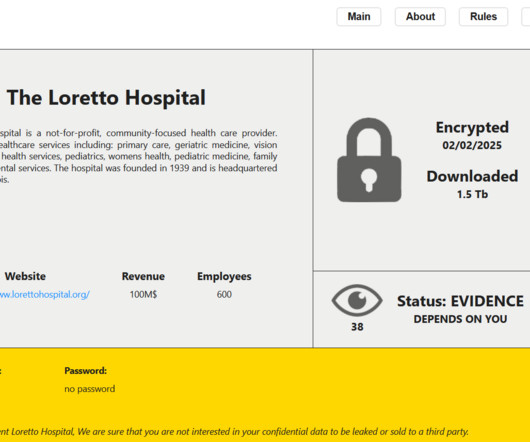Open the Rules page button
This screenshot has height=442, width=530.
pyautogui.click(x=483, y=17)
